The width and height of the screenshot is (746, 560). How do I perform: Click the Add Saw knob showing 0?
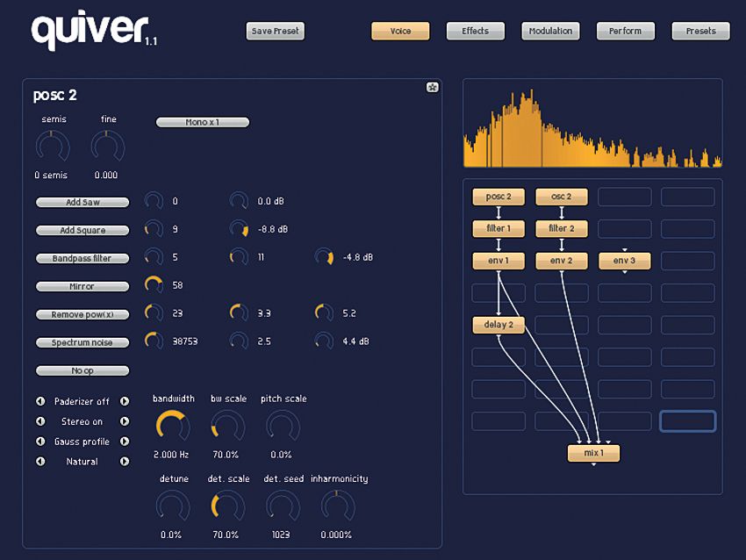(x=154, y=201)
